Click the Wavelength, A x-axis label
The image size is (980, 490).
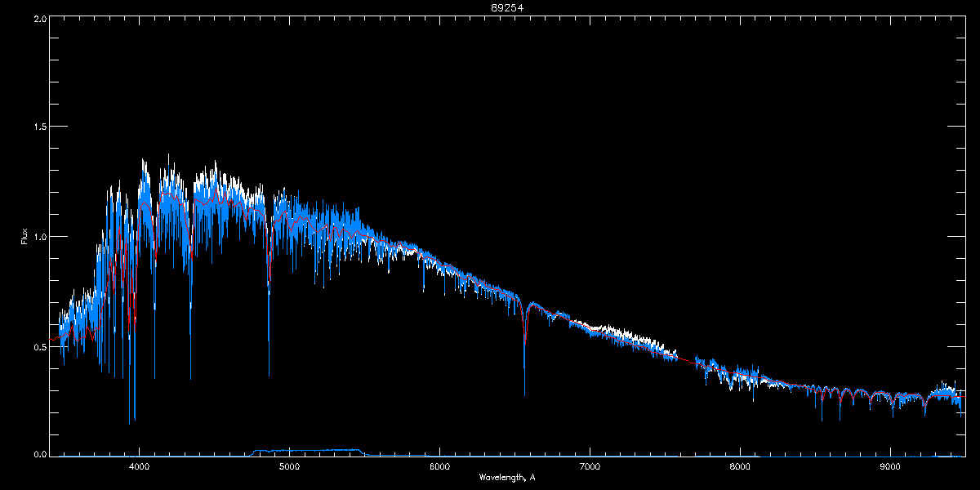point(507,477)
